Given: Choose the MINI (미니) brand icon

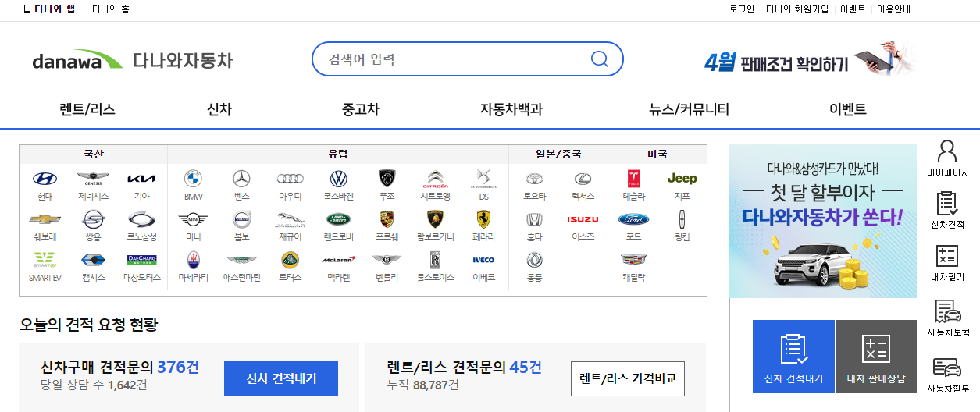Looking at the screenshot, I should pyautogui.click(x=194, y=219).
